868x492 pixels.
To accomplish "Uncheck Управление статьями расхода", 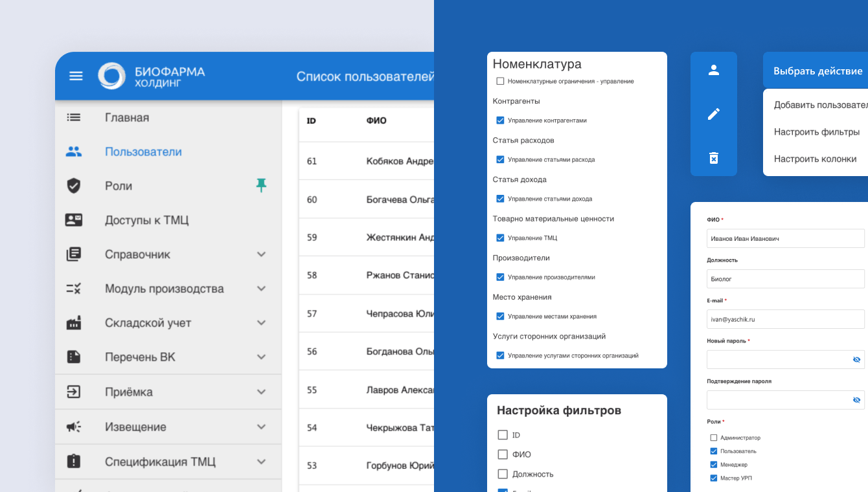I will [x=500, y=159].
